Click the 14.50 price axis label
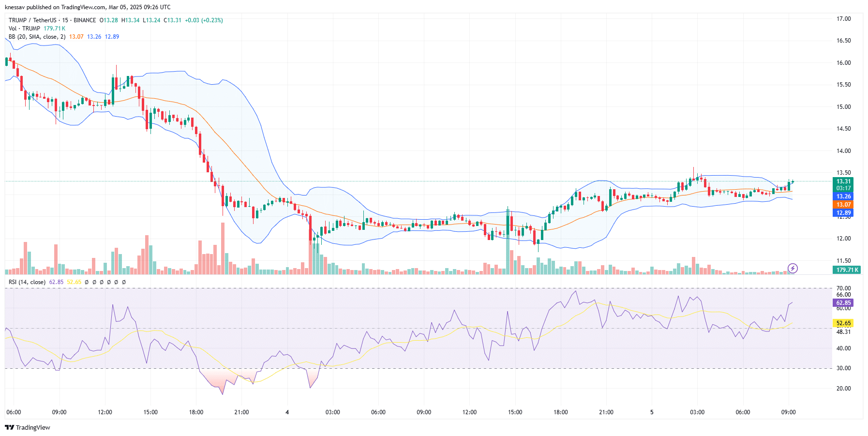The width and height of the screenshot is (868, 436). point(844,129)
